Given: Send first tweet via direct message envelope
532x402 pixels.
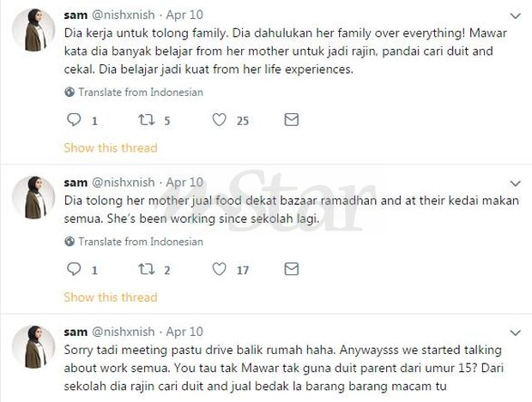Looking at the screenshot, I should point(291,120).
